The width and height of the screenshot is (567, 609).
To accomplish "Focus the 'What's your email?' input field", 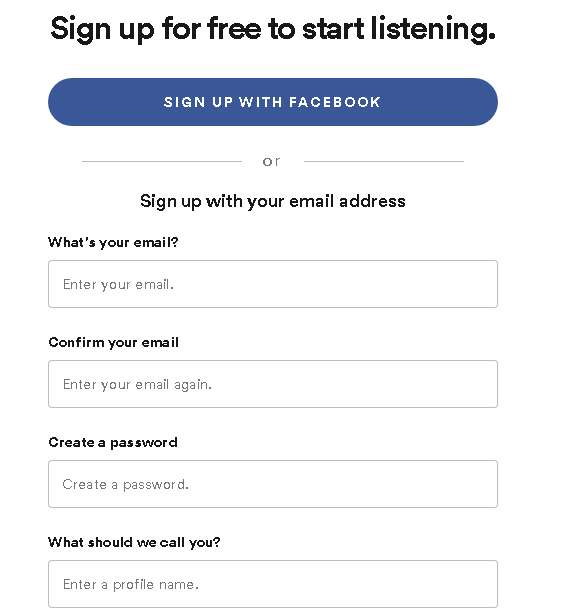I will pos(273,284).
